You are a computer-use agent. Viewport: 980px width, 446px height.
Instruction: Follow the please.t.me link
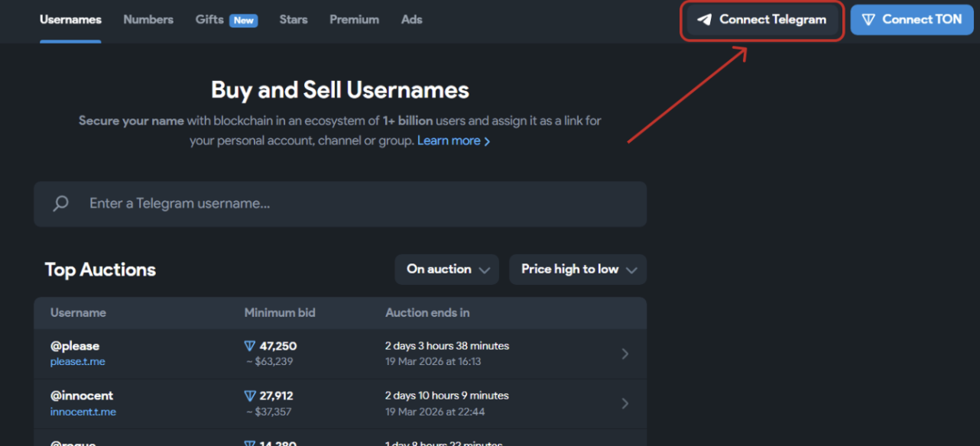[x=78, y=361]
